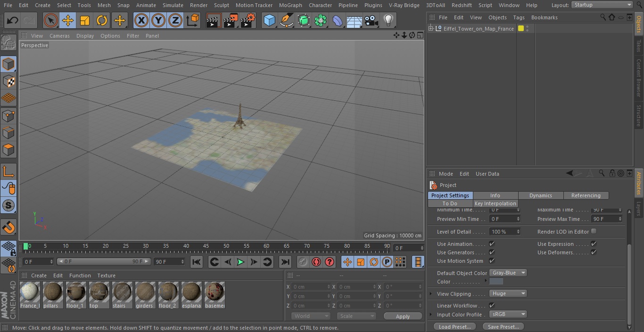Switch to Model mode
The height and width of the screenshot is (332, 644).
(8, 64)
